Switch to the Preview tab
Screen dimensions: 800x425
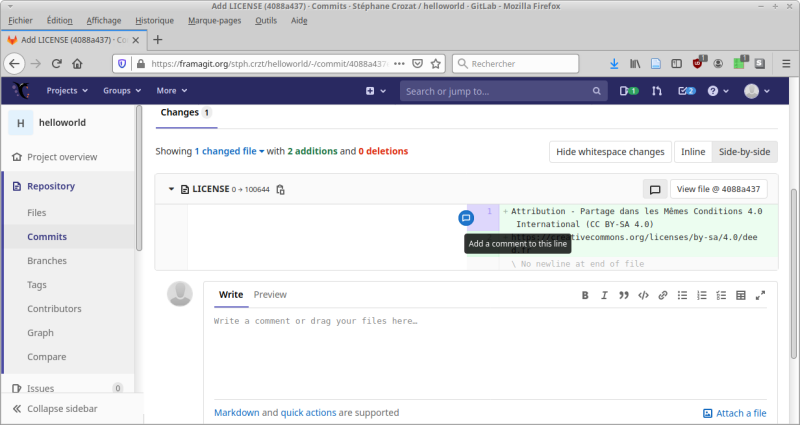pos(270,294)
